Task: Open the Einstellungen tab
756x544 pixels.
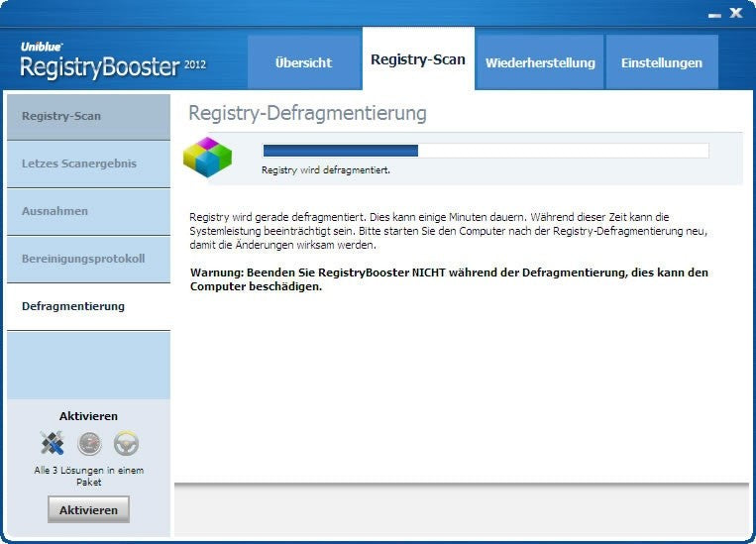Action: click(662, 62)
